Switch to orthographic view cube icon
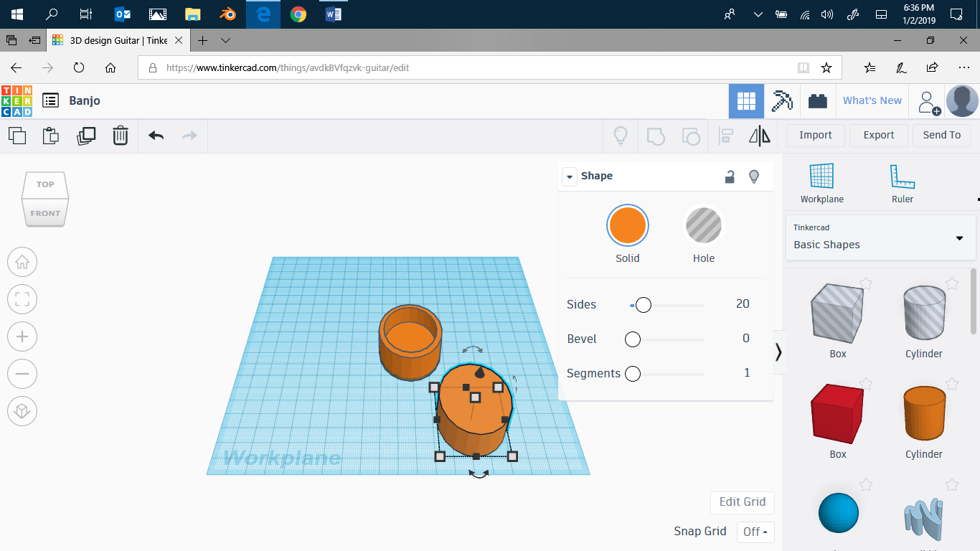980x551 pixels. 22,411
